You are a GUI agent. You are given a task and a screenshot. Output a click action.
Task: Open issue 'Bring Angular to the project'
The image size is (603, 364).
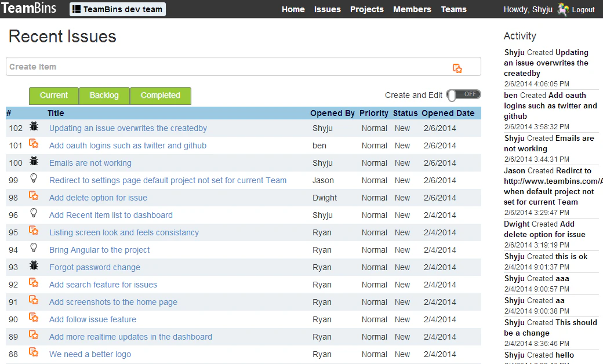click(x=99, y=250)
